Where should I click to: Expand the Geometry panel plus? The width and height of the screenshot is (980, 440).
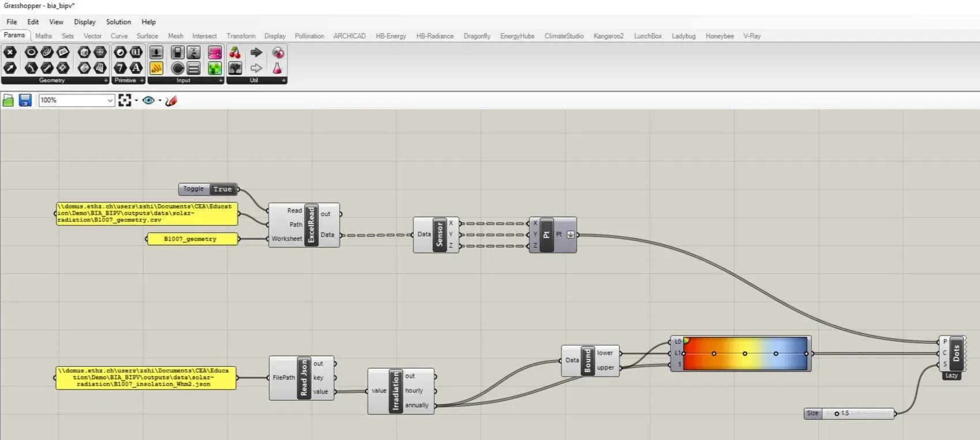click(x=105, y=81)
